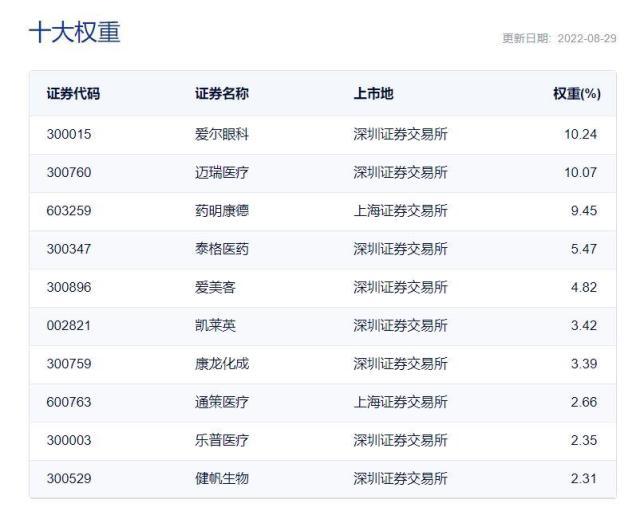Image resolution: width=640 pixels, height=523 pixels.
Task: Click 深圳证券交易所 in the 爱尔眼科 row
Action: pyautogui.click(x=400, y=134)
